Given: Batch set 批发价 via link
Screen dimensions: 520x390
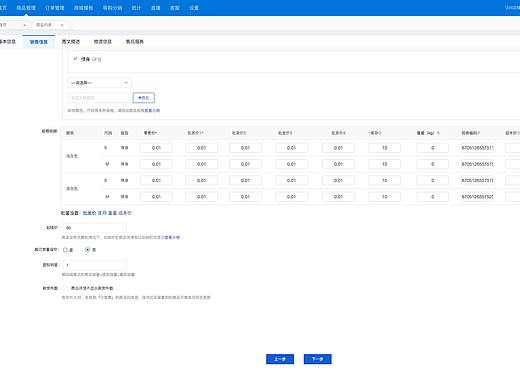Looking at the screenshot, I should (89, 213).
